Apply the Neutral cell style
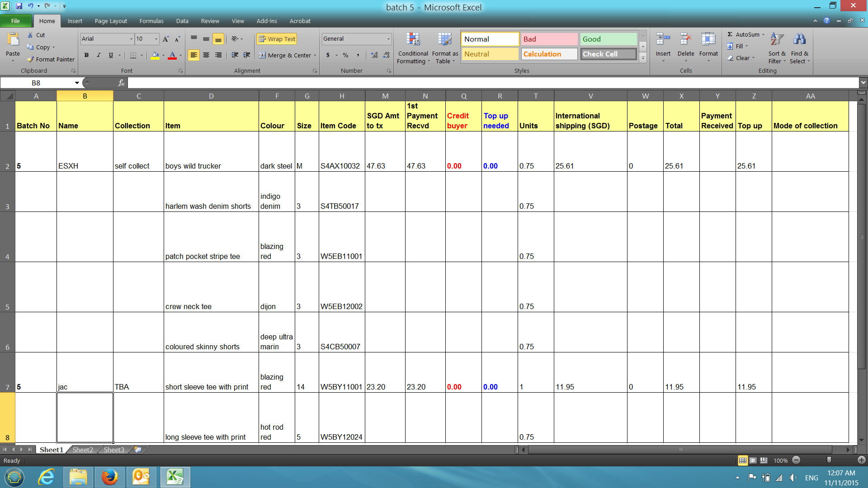868x488 pixels. coord(490,54)
